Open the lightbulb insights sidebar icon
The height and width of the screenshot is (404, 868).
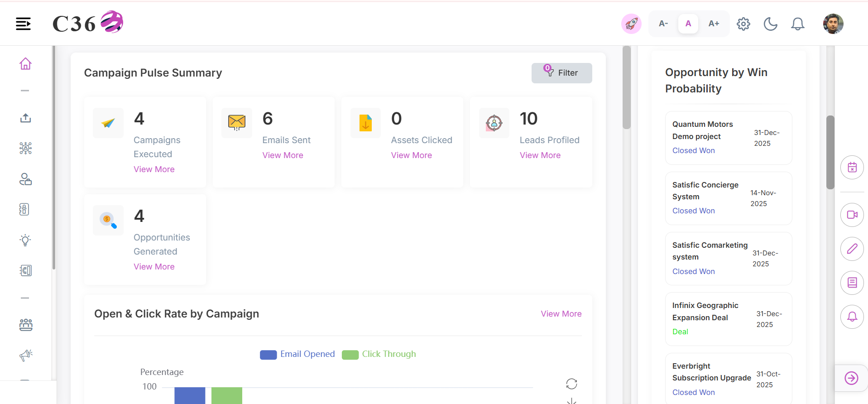25,240
